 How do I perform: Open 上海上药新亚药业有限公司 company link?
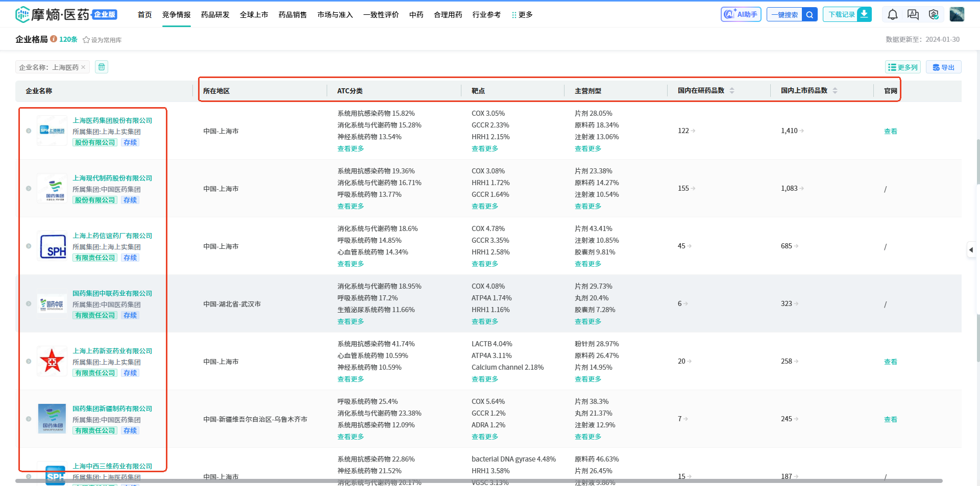coord(112,351)
